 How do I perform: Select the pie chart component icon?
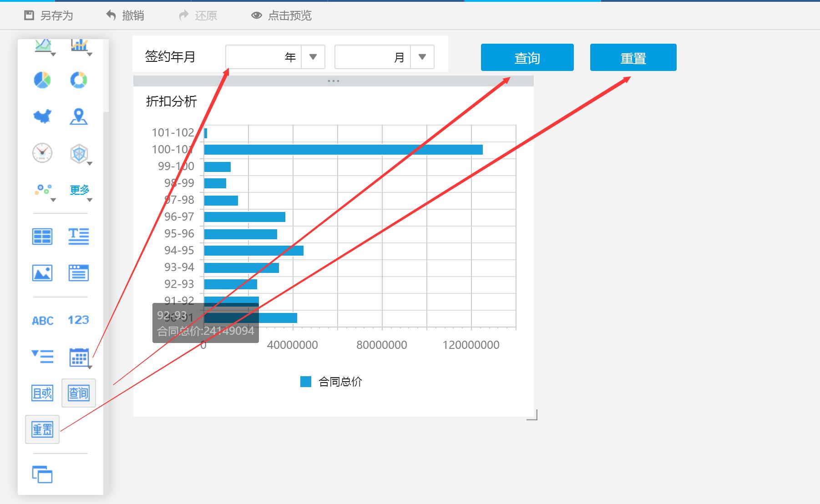pyautogui.click(x=42, y=80)
